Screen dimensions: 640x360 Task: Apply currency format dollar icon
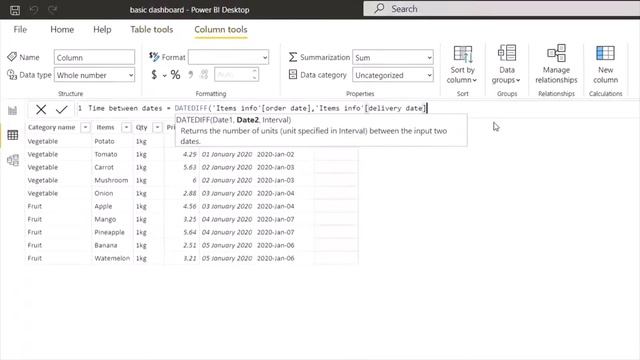tap(154, 75)
